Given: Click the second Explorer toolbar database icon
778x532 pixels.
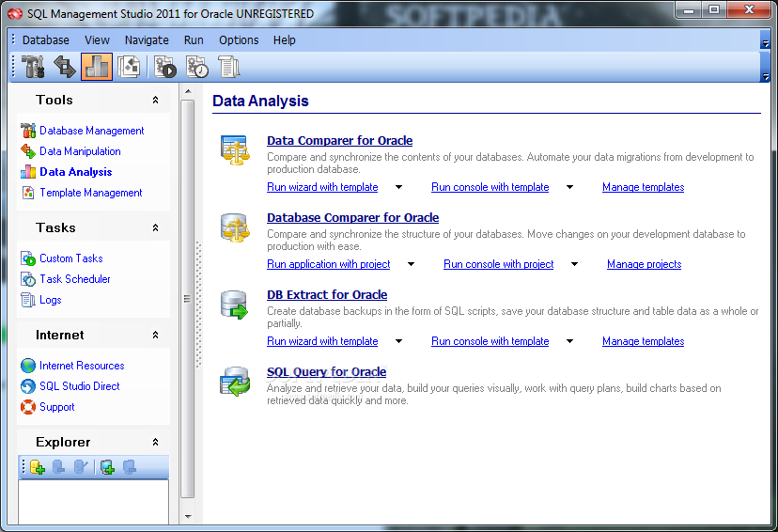Looking at the screenshot, I should tap(58, 467).
